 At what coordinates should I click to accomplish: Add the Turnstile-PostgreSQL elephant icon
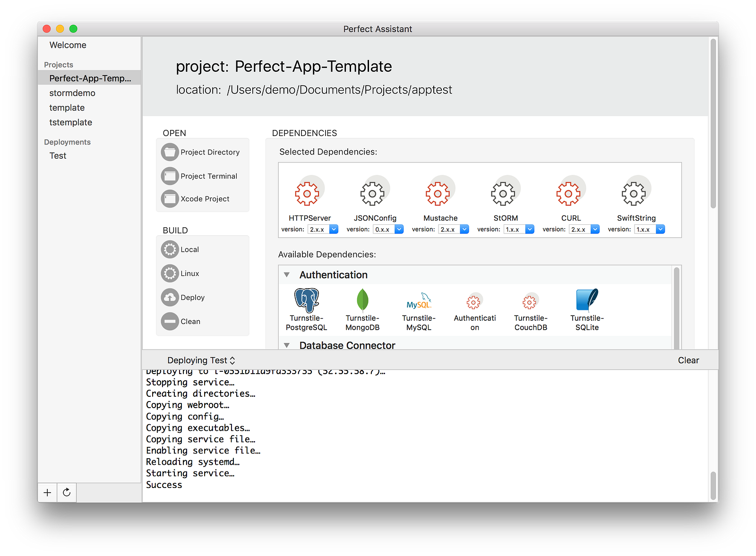307,300
